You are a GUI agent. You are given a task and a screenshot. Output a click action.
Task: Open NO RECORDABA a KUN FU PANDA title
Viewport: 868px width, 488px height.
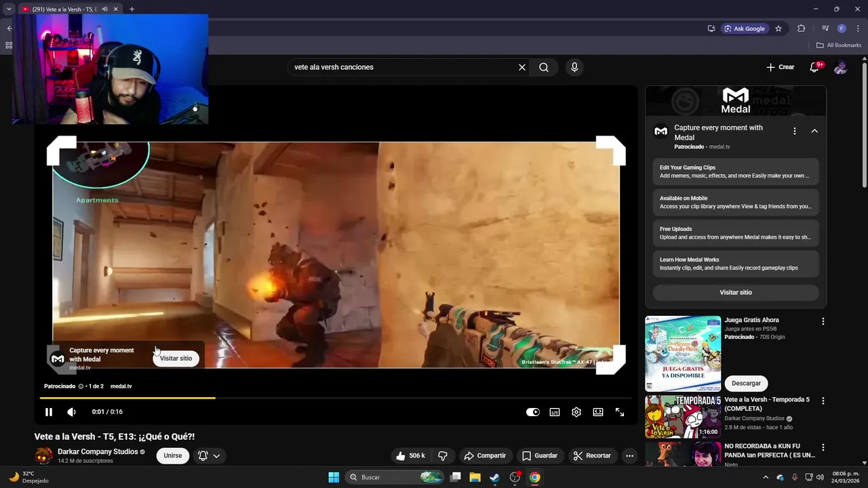pos(770,451)
